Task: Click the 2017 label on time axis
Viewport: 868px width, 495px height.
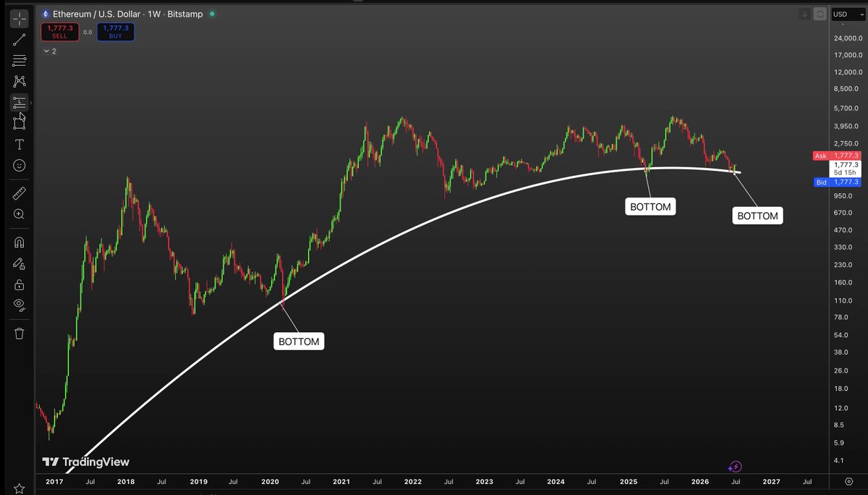Action: [54, 481]
